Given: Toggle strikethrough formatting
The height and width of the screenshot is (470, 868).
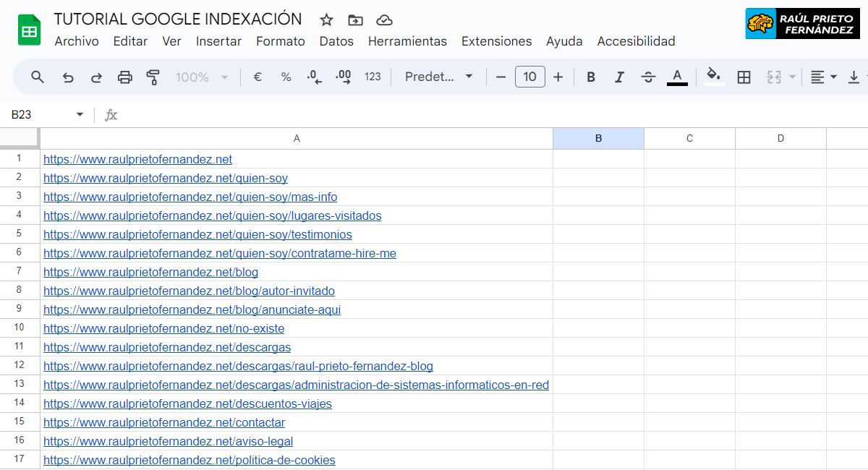Looking at the screenshot, I should (648, 77).
